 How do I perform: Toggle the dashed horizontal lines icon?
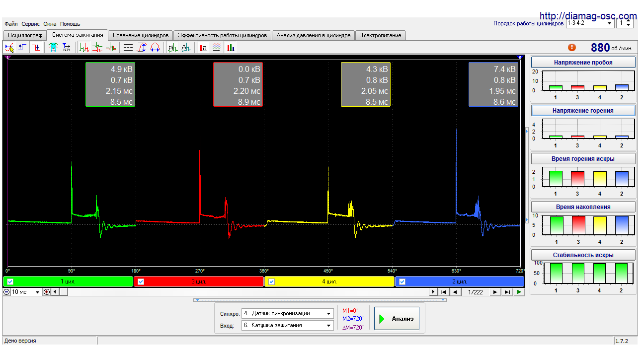click(x=128, y=48)
